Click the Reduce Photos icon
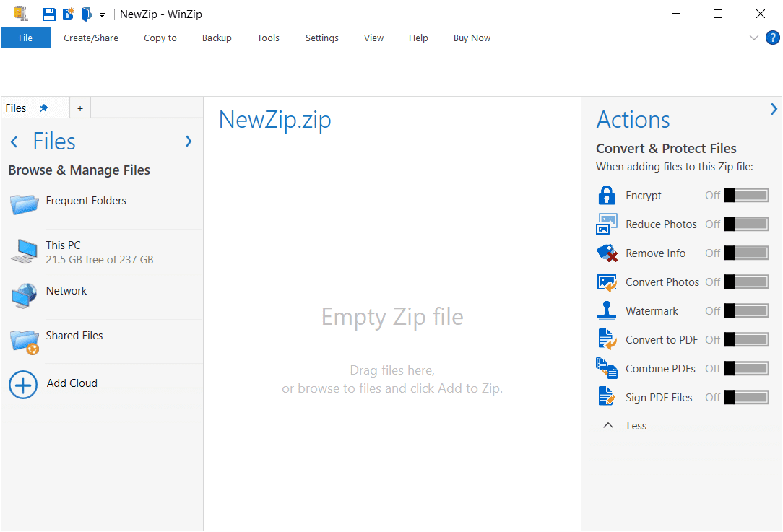The image size is (783, 532). pyautogui.click(x=607, y=224)
